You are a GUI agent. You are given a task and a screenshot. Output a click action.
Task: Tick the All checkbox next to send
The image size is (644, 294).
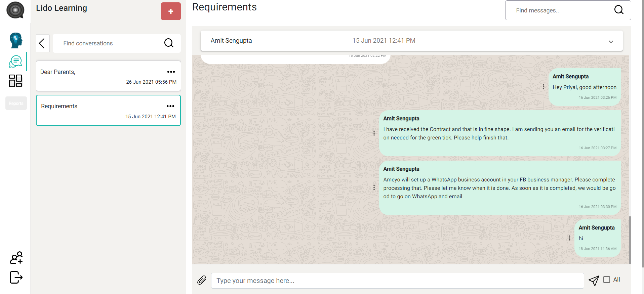tap(607, 280)
